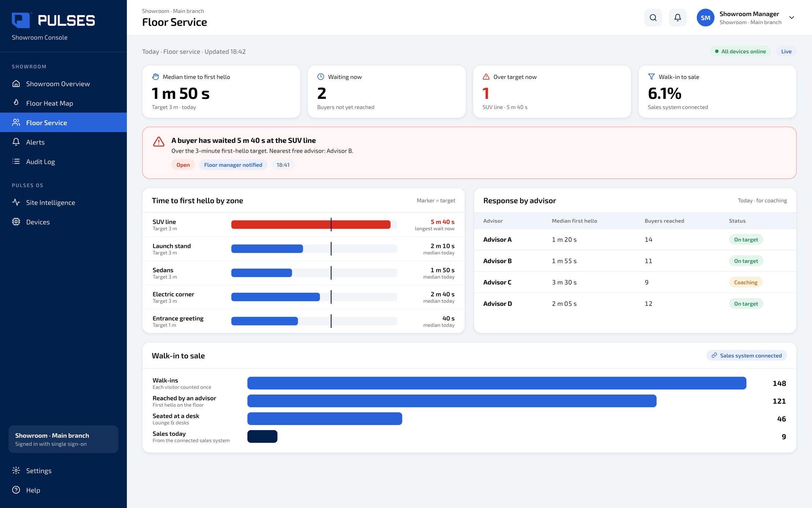Click funnel icon on Walk-in to sale card
The width and height of the screenshot is (812, 508).
tap(651, 77)
